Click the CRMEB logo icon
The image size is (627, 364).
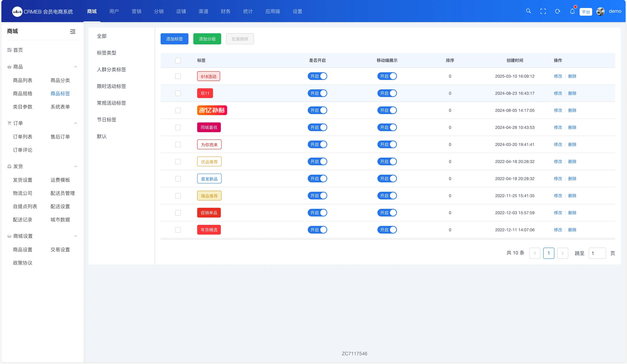[x=17, y=11]
